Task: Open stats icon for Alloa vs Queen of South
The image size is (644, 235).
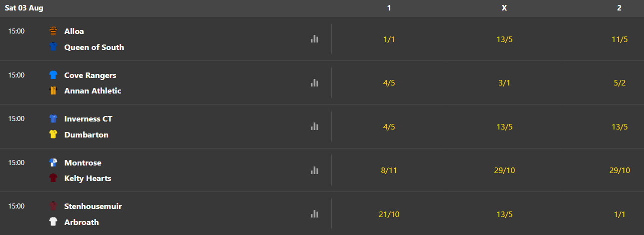Action: point(314,39)
